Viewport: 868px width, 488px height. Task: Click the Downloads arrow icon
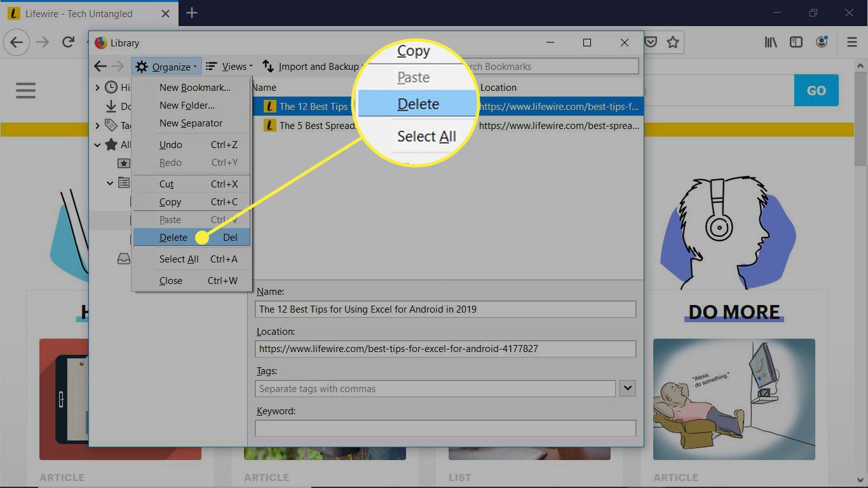pos(111,107)
